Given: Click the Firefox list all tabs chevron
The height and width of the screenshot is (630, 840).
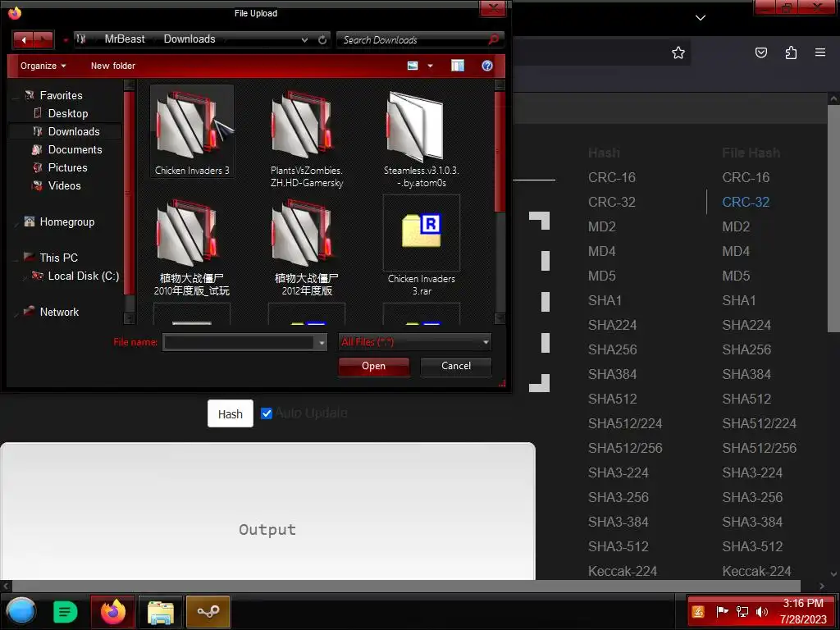Looking at the screenshot, I should [701, 18].
